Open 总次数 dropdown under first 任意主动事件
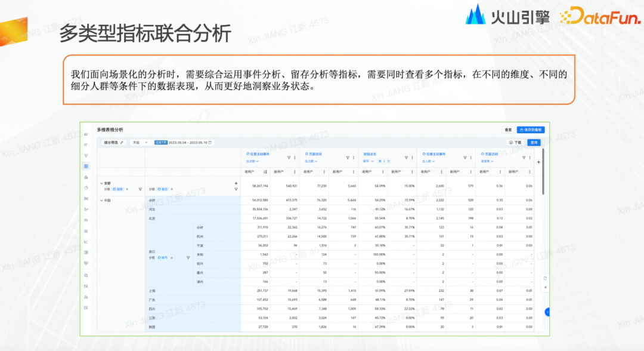Viewport: 644px width, 351px height. pos(252,162)
